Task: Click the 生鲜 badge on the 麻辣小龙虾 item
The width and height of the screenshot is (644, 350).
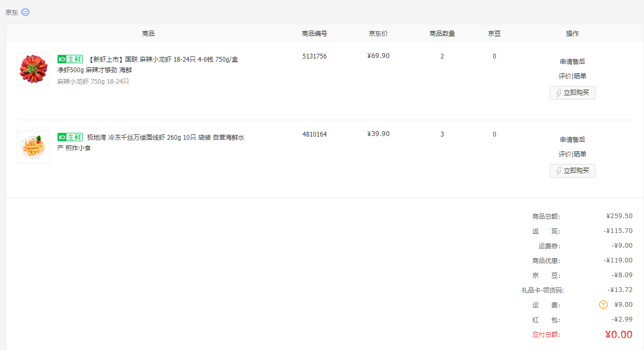Action: pos(70,59)
